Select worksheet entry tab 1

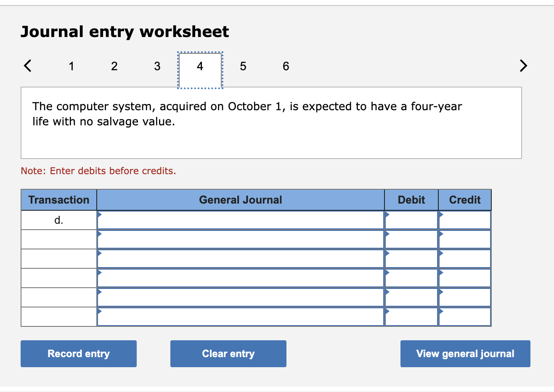(x=71, y=66)
